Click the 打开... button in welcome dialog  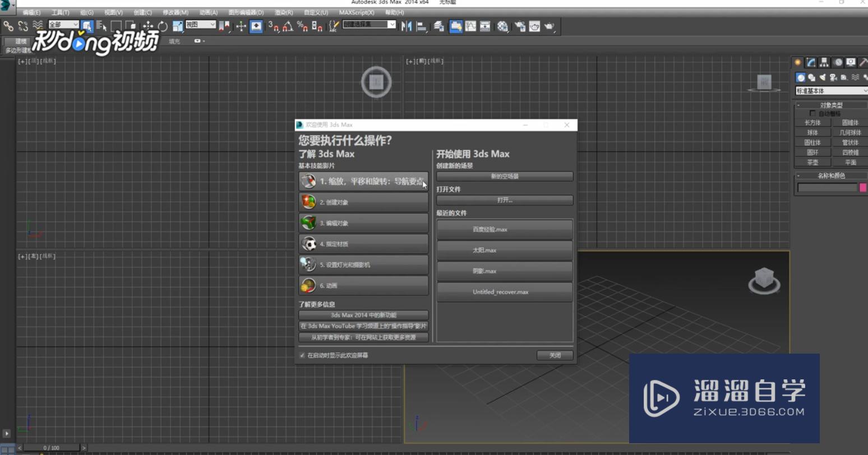point(505,200)
